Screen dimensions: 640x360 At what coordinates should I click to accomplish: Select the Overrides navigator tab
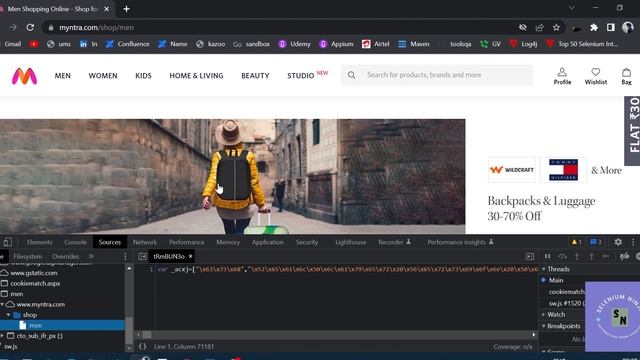[x=65, y=256]
